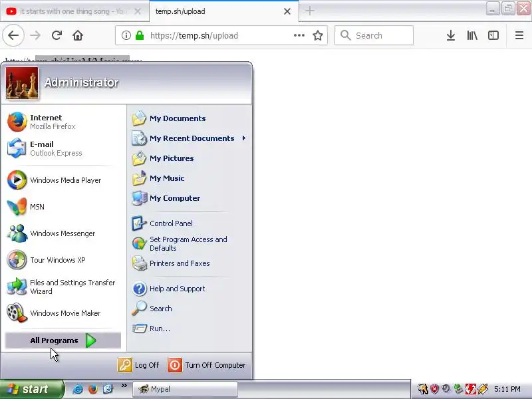The width and height of the screenshot is (532, 399).
Task: Open the Run... dialog
Action: (x=190, y=329)
